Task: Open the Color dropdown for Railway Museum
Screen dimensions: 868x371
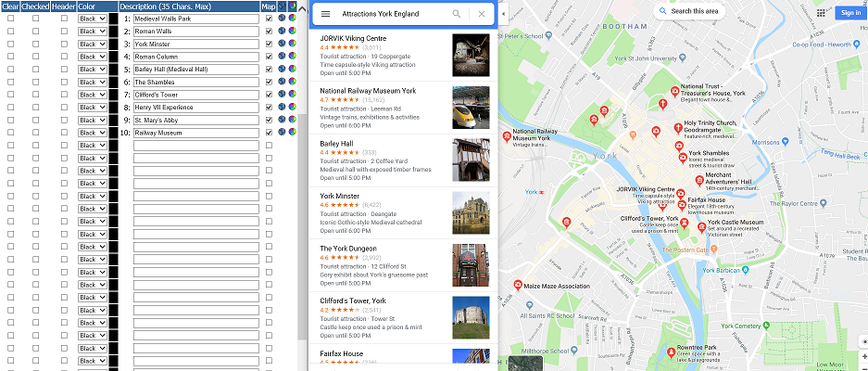Action: pyautogui.click(x=93, y=133)
